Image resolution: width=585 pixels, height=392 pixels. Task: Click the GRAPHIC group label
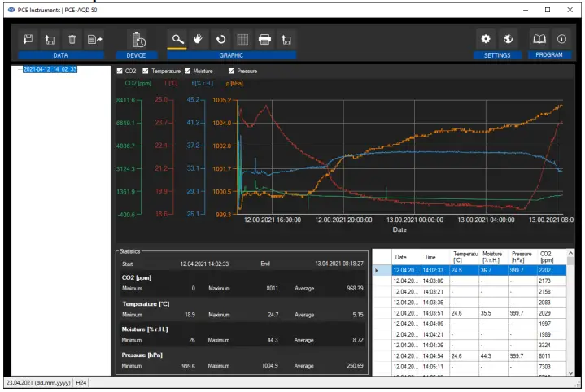[x=231, y=55]
